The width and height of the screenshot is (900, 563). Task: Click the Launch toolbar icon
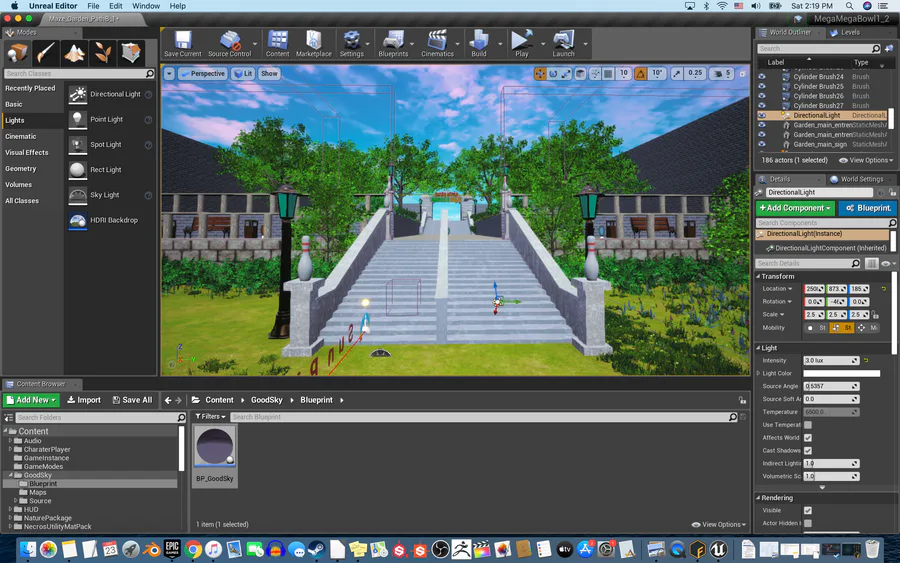[x=563, y=43]
